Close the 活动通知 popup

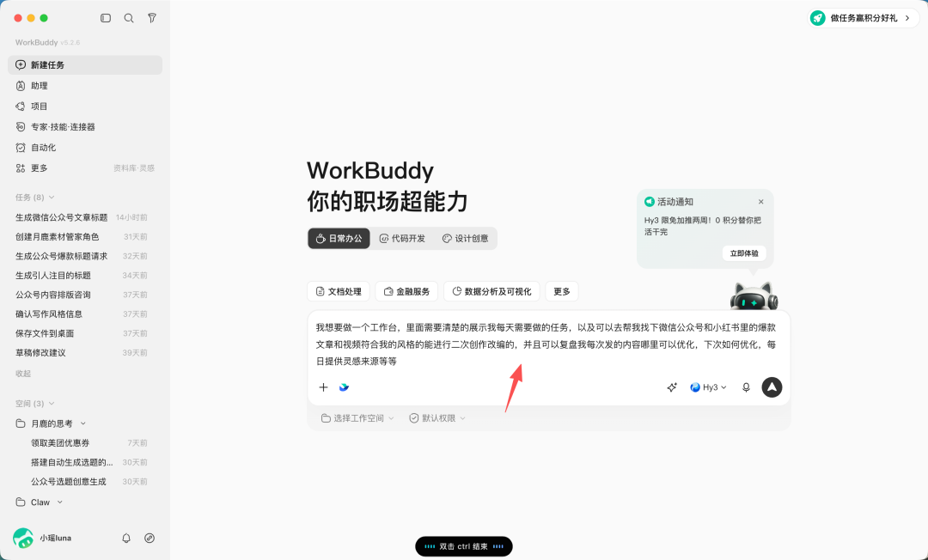761,202
